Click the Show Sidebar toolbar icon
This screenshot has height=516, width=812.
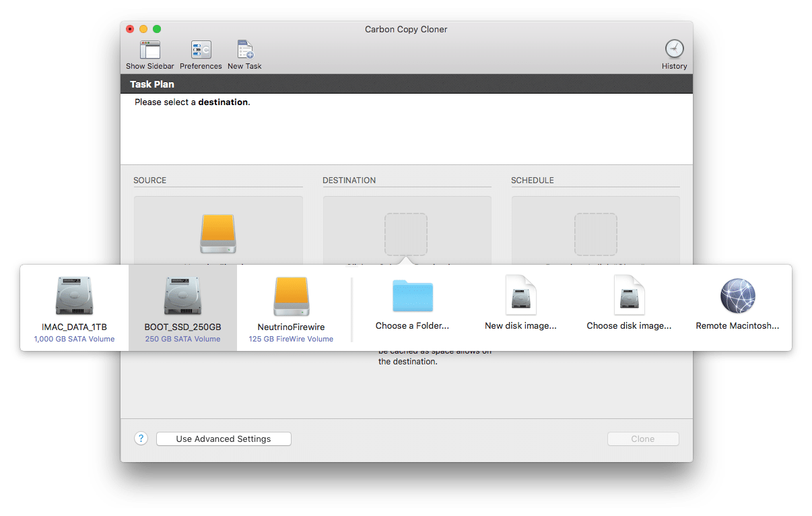coord(150,51)
